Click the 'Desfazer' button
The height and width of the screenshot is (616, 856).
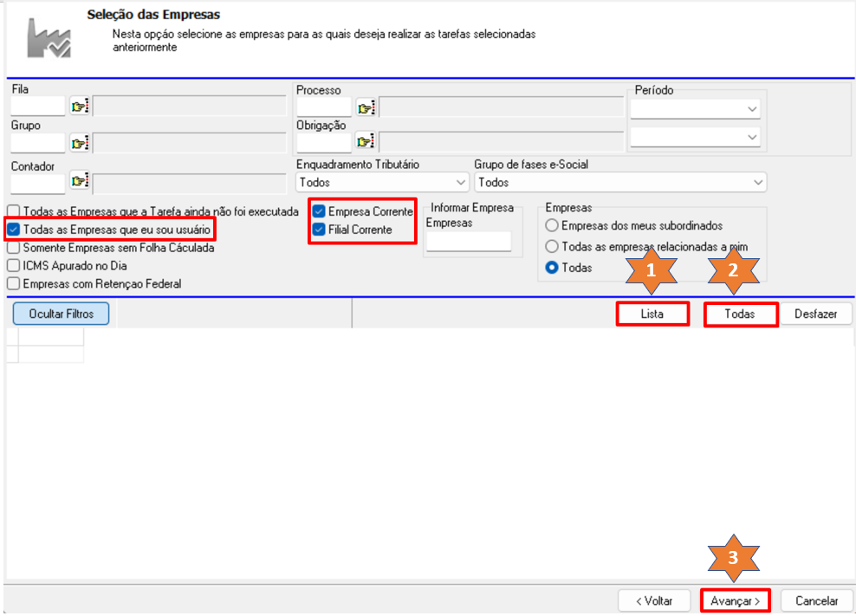[816, 314]
